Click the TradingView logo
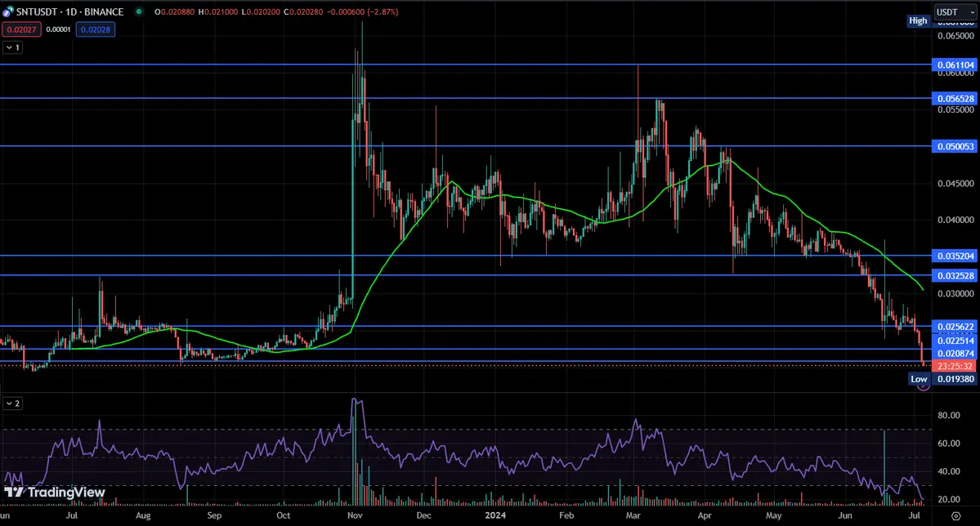The height and width of the screenshot is (526, 980). click(x=55, y=493)
